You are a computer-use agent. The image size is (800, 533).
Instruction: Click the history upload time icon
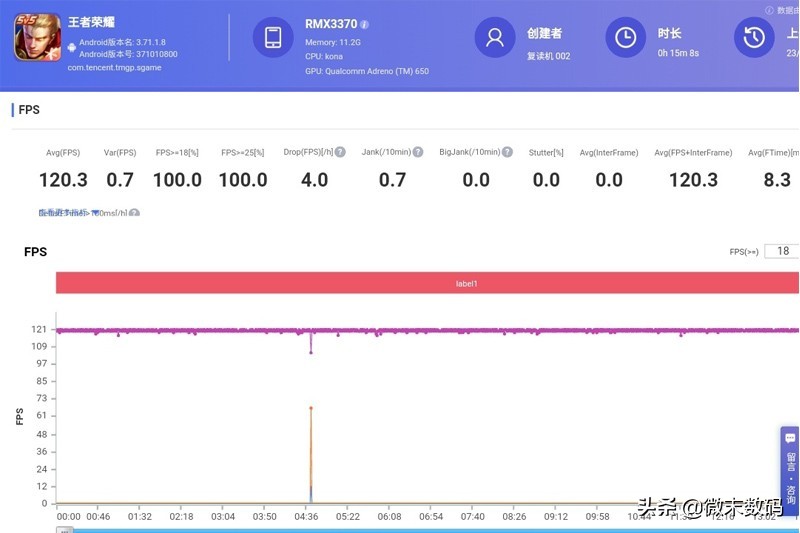[754, 37]
